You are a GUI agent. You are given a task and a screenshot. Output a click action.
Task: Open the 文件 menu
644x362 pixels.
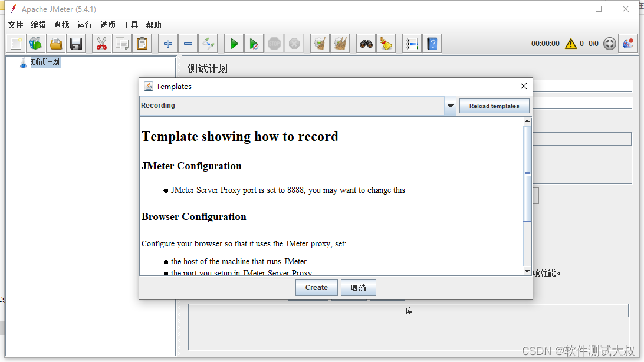[15, 25]
